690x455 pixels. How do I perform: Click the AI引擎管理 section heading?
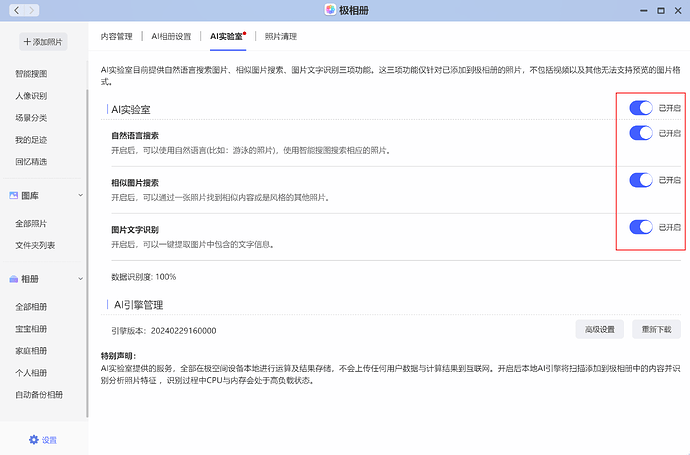click(139, 305)
